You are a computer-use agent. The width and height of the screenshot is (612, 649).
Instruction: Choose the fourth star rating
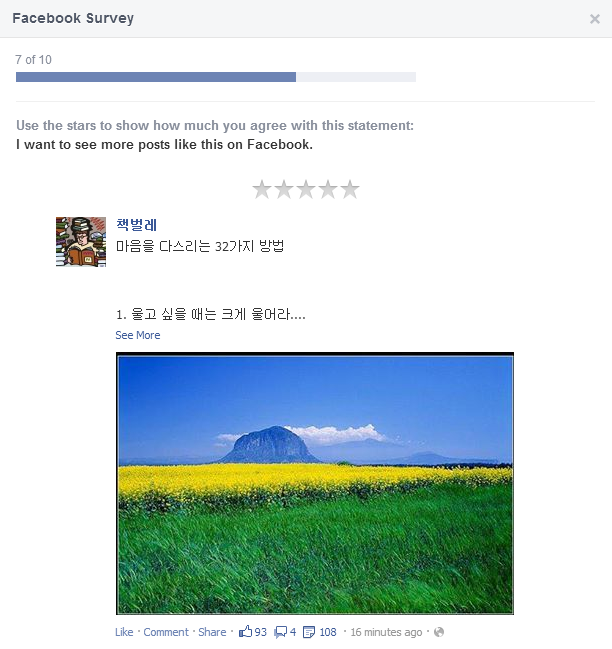(328, 190)
